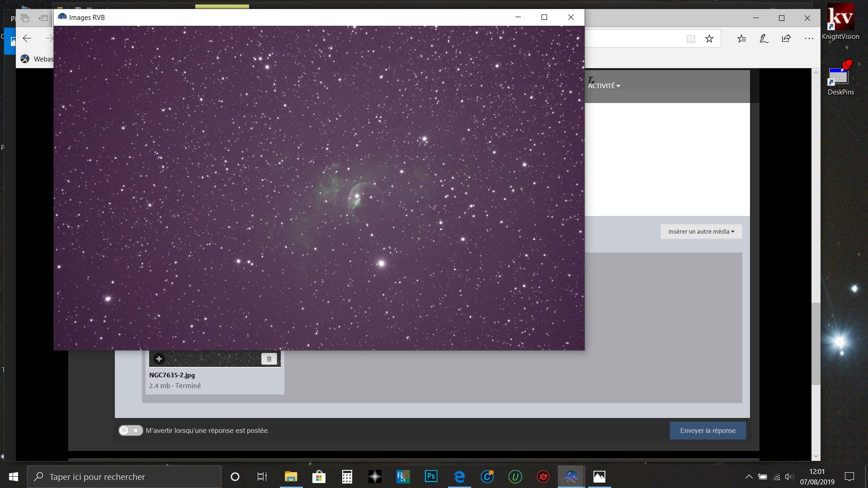Add page to favorites star
The width and height of the screenshot is (868, 488).
pos(709,39)
